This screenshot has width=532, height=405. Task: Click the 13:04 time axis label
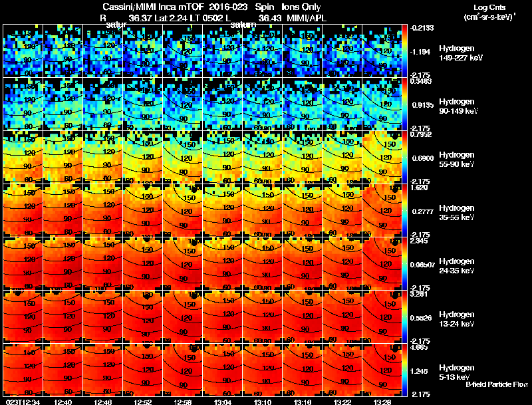pos(223,402)
